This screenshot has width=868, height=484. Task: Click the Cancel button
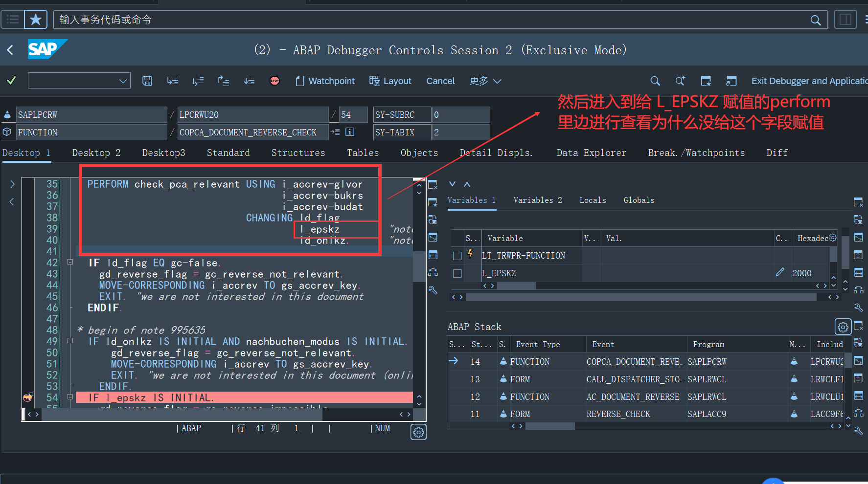click(440, 81)
